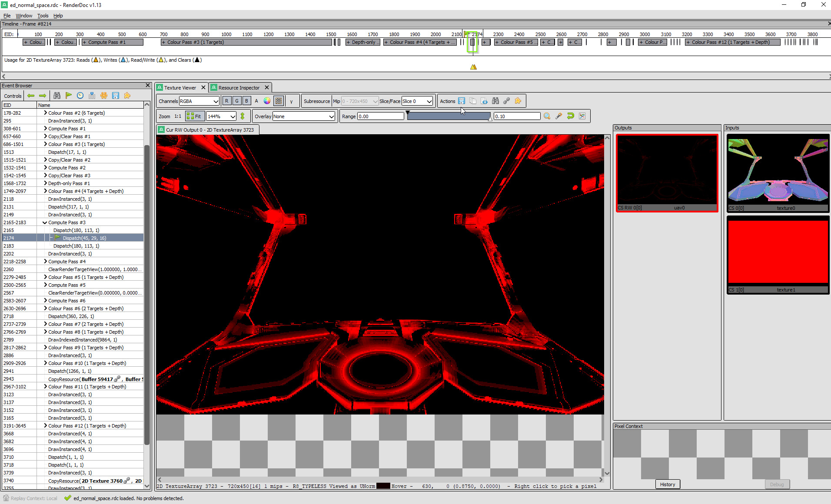Adjust the black point range slider handle

(408, 113)
